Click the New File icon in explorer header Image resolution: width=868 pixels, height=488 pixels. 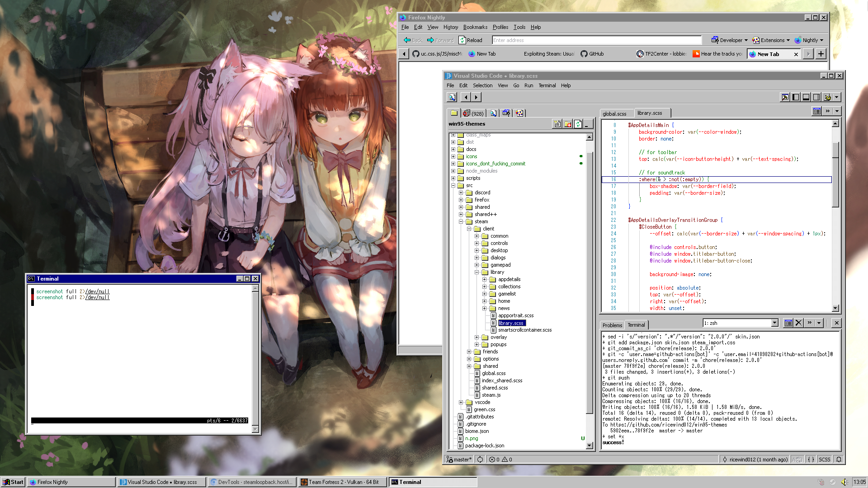coord(557,124)
